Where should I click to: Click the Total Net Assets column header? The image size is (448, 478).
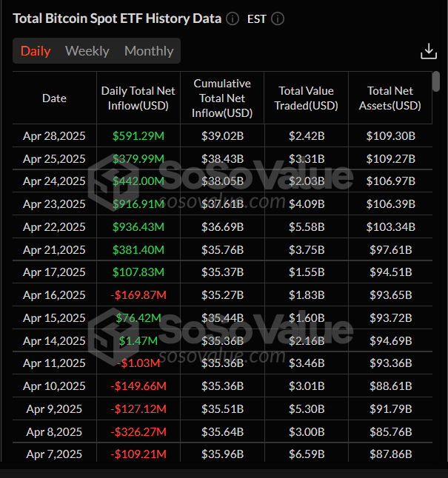[390, 98]
